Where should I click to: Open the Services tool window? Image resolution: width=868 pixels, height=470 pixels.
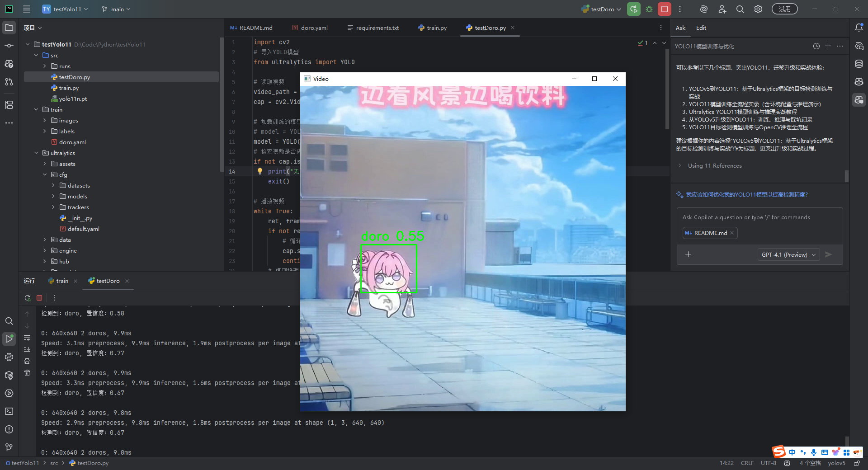pos(9,393)
